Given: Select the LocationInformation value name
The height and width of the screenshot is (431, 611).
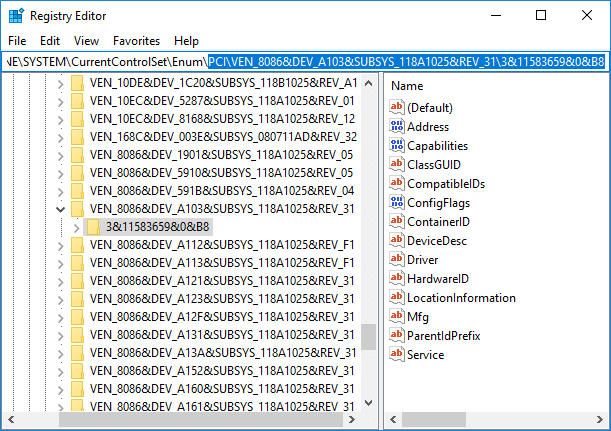Looking at the screenshot, I should point(461,298).
